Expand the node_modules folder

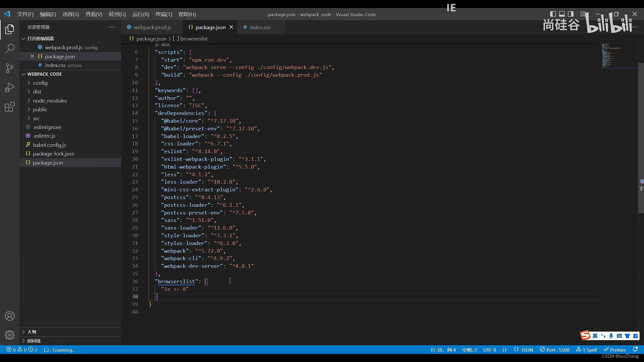click(x=70, y=101)
